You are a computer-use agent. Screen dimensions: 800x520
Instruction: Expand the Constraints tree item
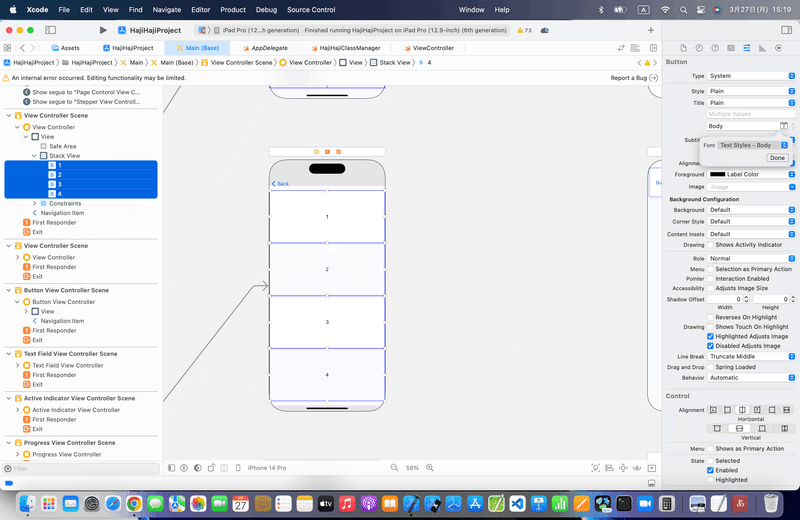pos(34,203)
